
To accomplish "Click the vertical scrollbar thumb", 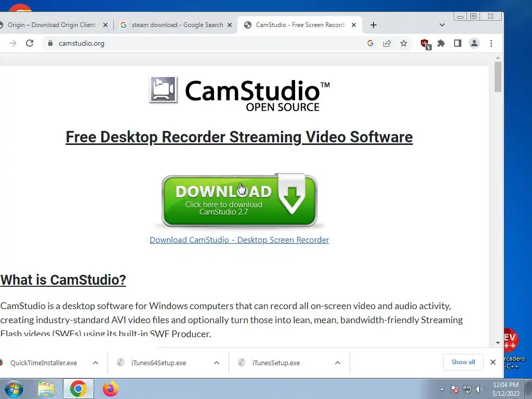I will [498, 77].
